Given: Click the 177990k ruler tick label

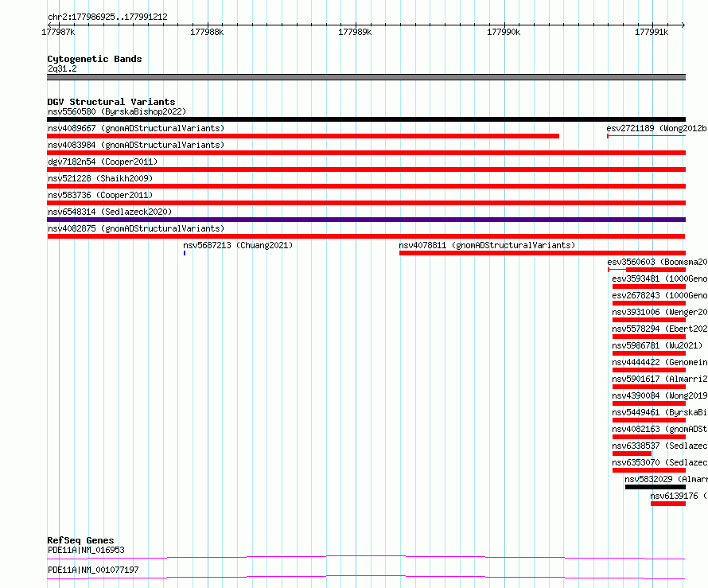Looking at the screenshot, I should [x=504, y=32].
